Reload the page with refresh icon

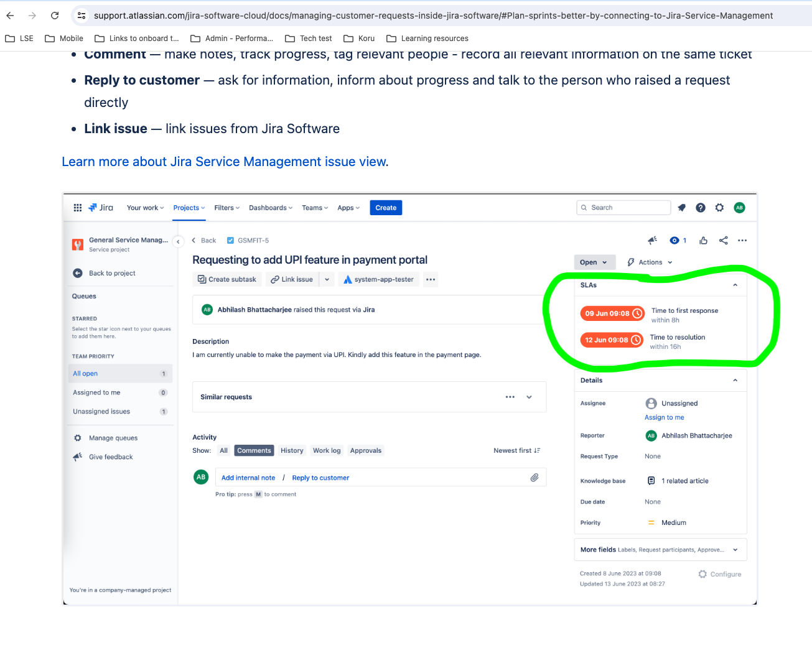(x=55, y=16)
